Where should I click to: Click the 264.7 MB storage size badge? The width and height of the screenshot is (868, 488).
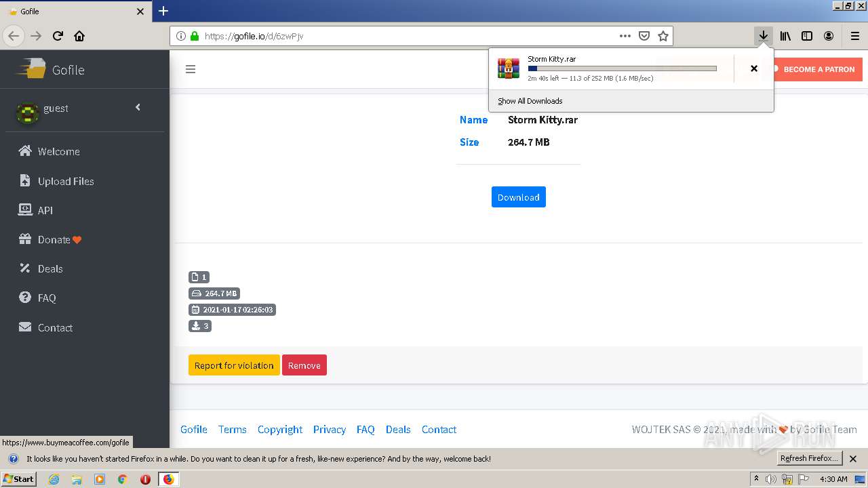point(214,293)
